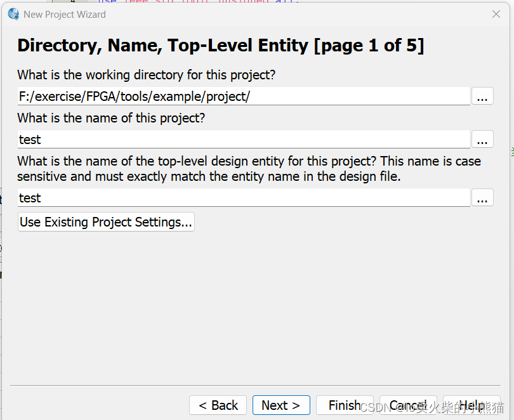Open browse button beside project name field

click(482, 140)
